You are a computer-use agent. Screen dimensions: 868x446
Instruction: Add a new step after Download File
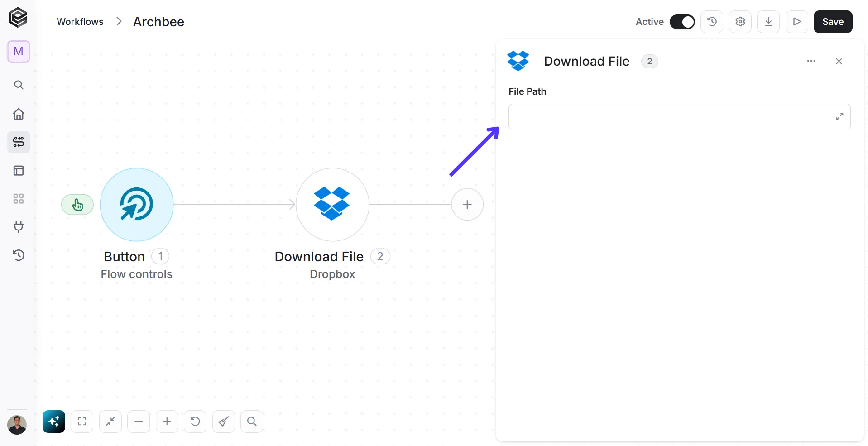(467, 205)
